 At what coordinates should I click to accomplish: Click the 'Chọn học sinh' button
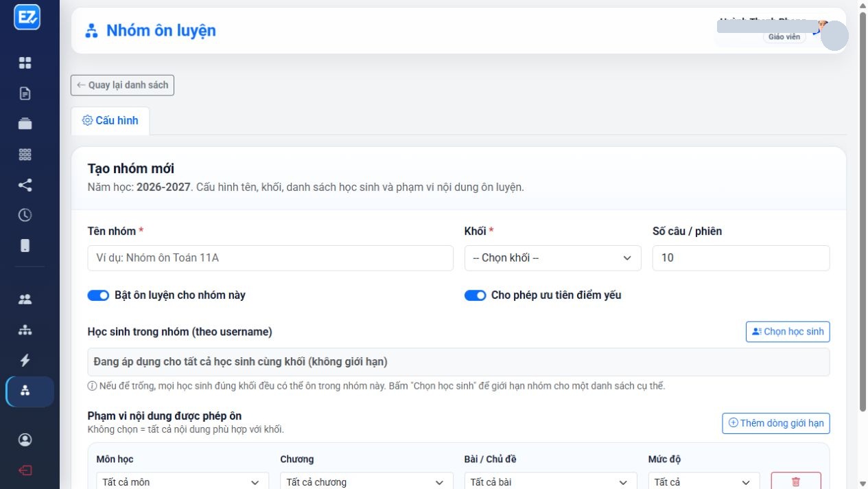tap(788, 332)
